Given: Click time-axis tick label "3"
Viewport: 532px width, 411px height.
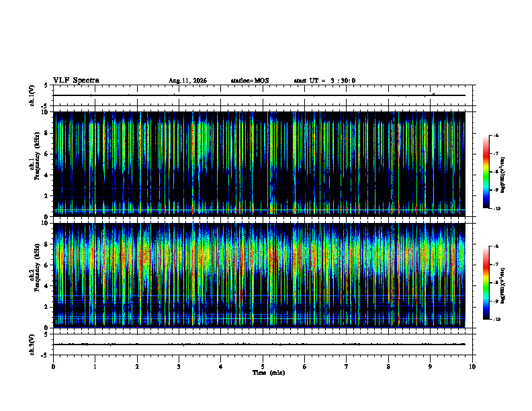Looking at the screenshot, I should pyautogui.click(x=179, y=367).
